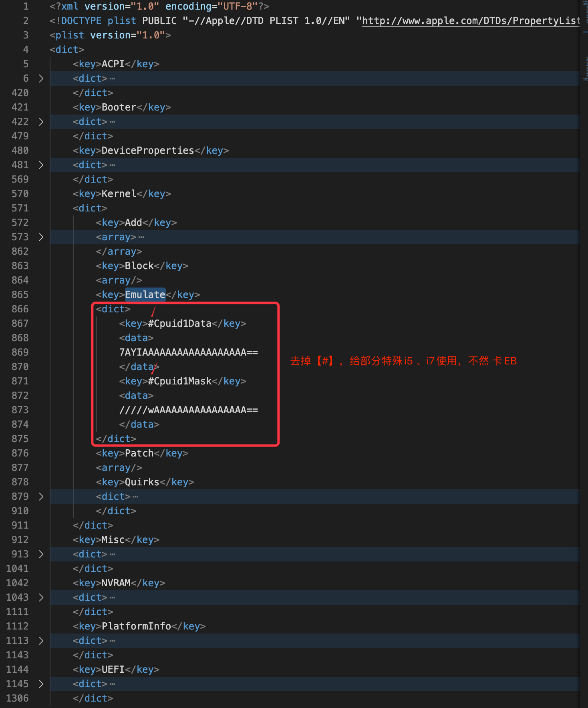Click the empty array tag on line 864
Screen dimensions: 588x708
click(119, 280)
